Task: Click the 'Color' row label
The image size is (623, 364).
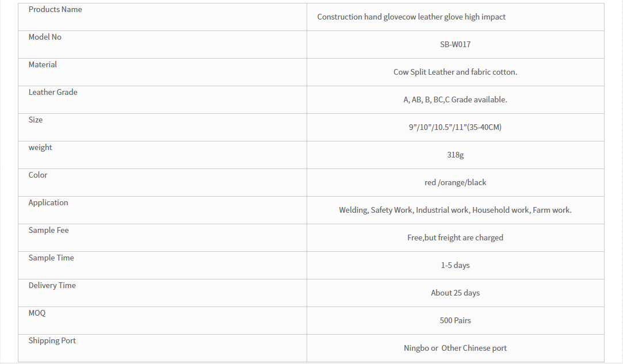Action: [38, 175]
